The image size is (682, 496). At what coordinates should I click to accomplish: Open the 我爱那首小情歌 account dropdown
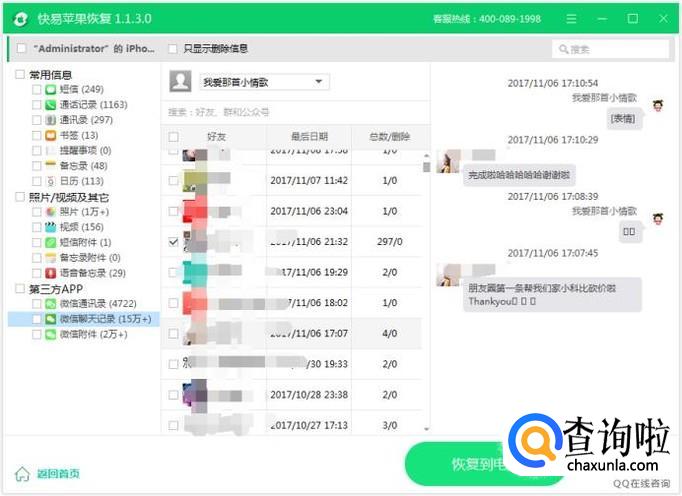pyautogui.click(x=264, y=82)
